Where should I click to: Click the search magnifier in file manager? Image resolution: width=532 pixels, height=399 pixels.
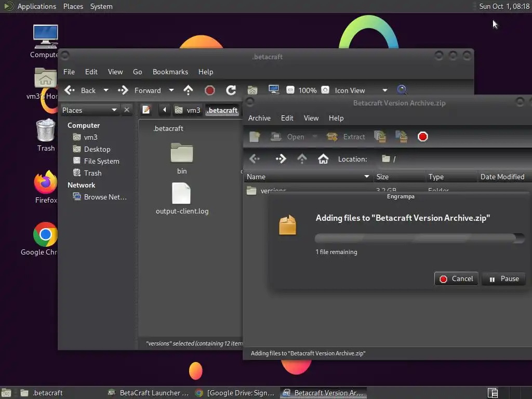[x=402, y=90]
